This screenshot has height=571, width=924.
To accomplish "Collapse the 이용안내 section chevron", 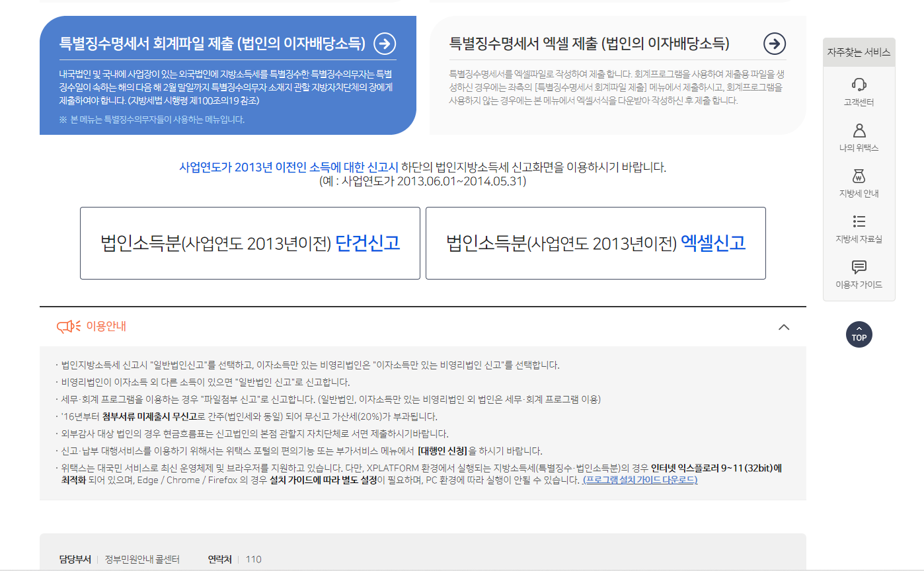I will tap(784, 326).
